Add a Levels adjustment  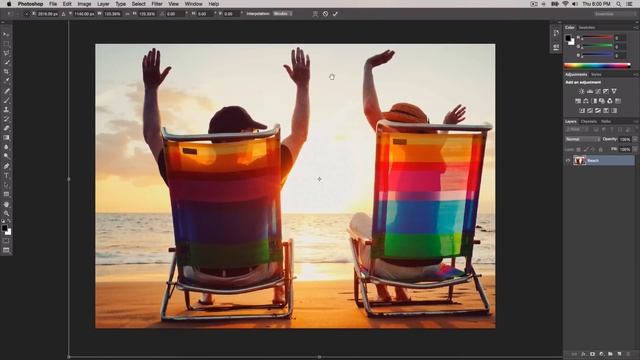(x=590, y=91)
